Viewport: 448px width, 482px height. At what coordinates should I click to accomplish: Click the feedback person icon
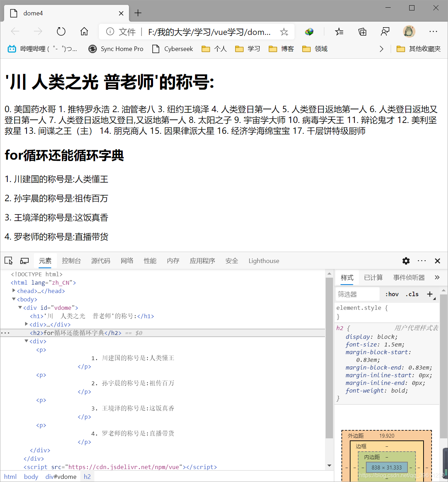[385, 32]
